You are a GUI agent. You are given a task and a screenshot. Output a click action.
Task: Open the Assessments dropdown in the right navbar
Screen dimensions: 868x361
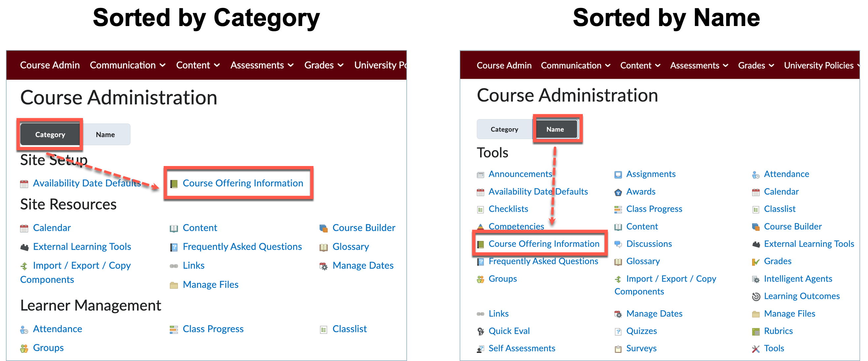699,66
